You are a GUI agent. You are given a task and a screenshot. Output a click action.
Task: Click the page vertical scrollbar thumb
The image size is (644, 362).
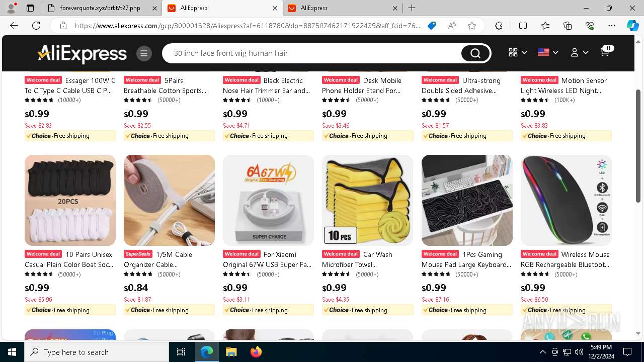(638, 146)
